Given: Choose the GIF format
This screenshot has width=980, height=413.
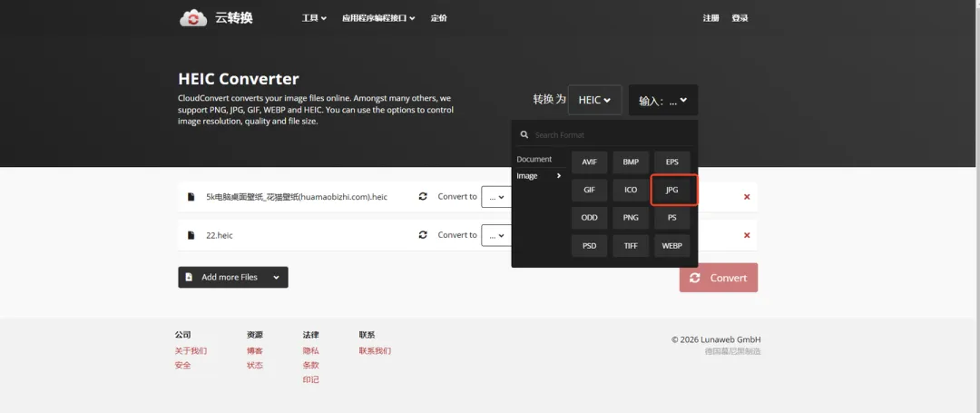Looking at the screenshot, I should click(590, 190).
